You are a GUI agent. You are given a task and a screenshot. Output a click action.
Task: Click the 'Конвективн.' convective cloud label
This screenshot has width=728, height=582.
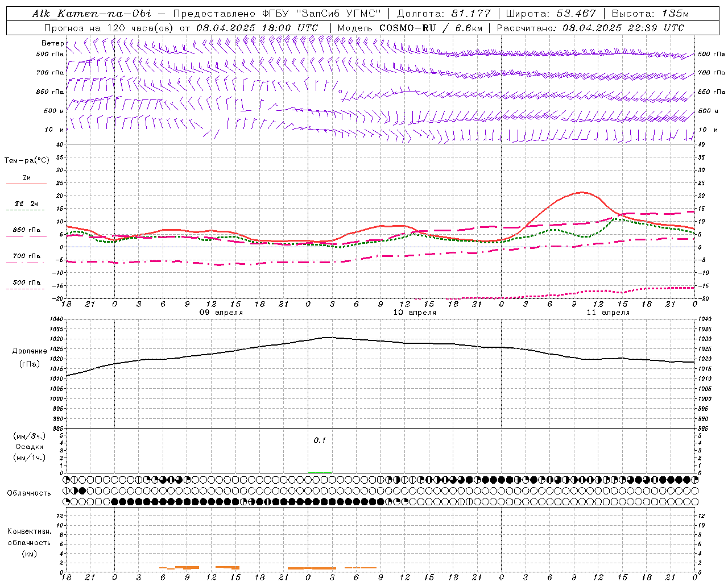[x=30, y=531]
